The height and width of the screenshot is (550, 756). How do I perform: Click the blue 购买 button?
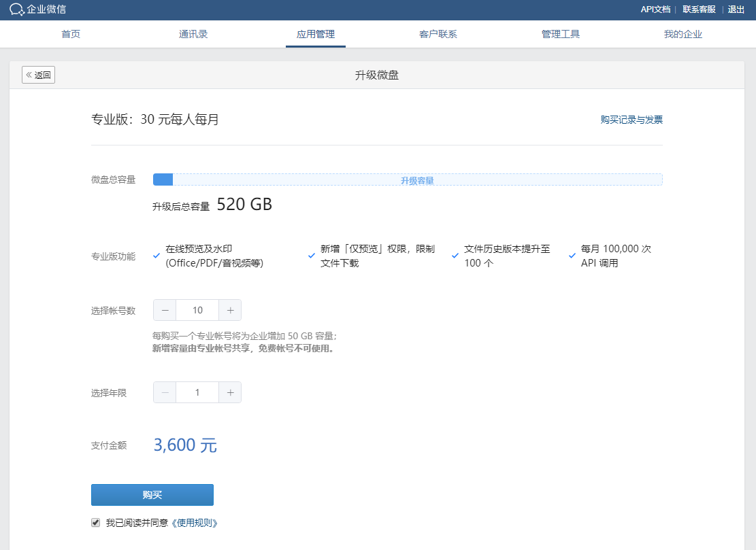click(x=152, y=495)
